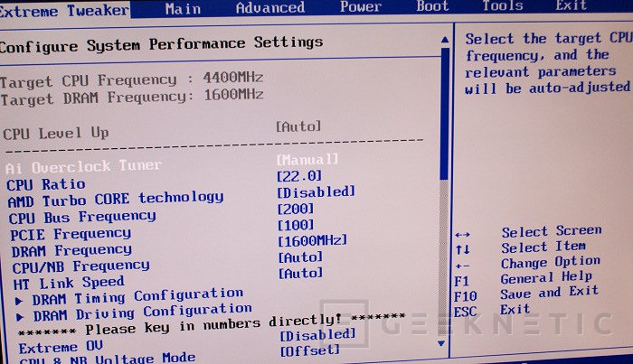Click the Target DRAM Frequency 1600MHz readout
633x364 pixels.
(132, 97)
